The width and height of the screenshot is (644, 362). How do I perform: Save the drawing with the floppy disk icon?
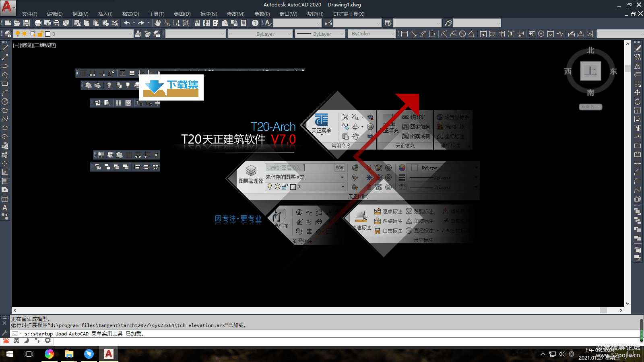27,23
